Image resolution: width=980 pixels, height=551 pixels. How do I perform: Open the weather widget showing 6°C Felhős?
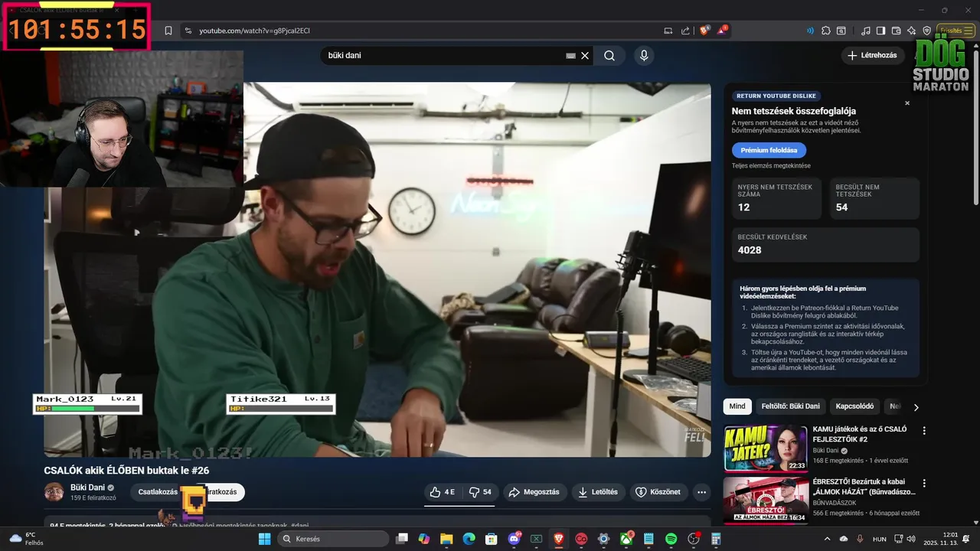pos(26,539)
